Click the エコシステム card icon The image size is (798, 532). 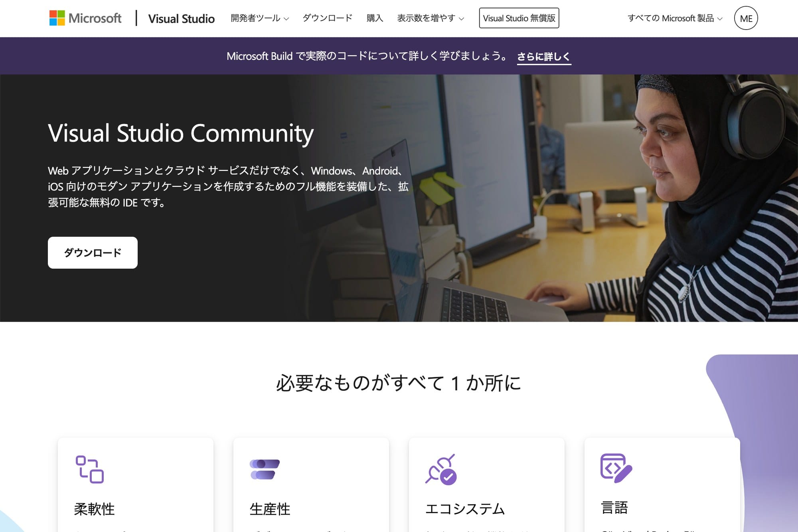[x=441, y=469]
